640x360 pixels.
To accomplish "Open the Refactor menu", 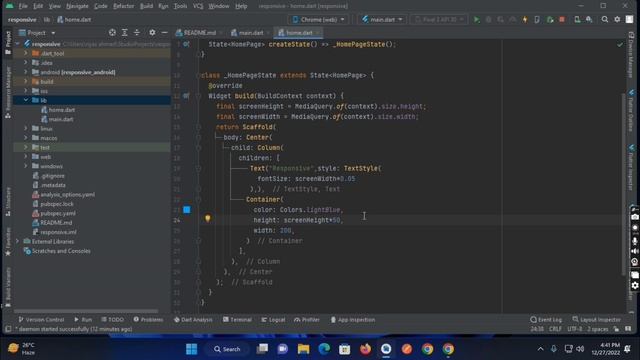I will click(123, 6).
